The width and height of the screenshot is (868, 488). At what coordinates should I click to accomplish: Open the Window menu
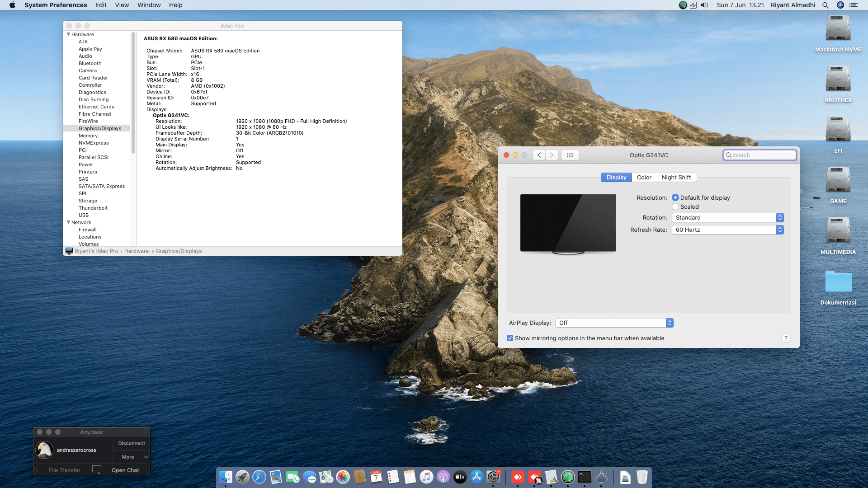click(x=149, y=5)
